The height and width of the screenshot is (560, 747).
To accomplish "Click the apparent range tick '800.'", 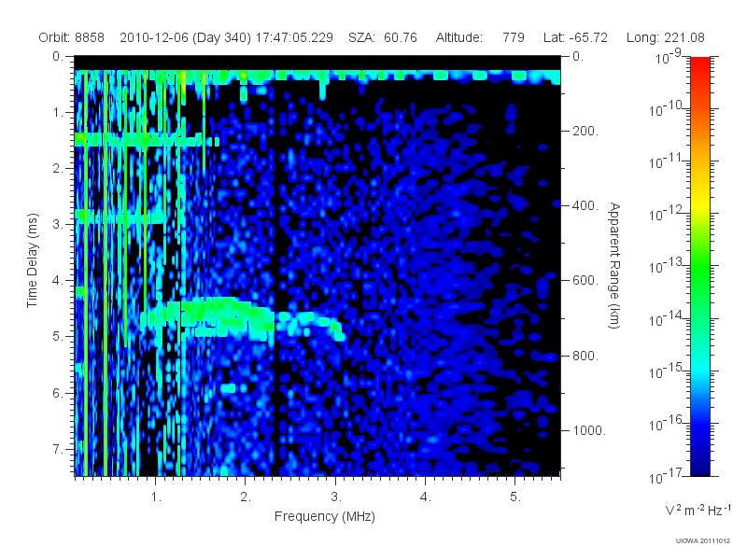I will click(x=585, y=356).
